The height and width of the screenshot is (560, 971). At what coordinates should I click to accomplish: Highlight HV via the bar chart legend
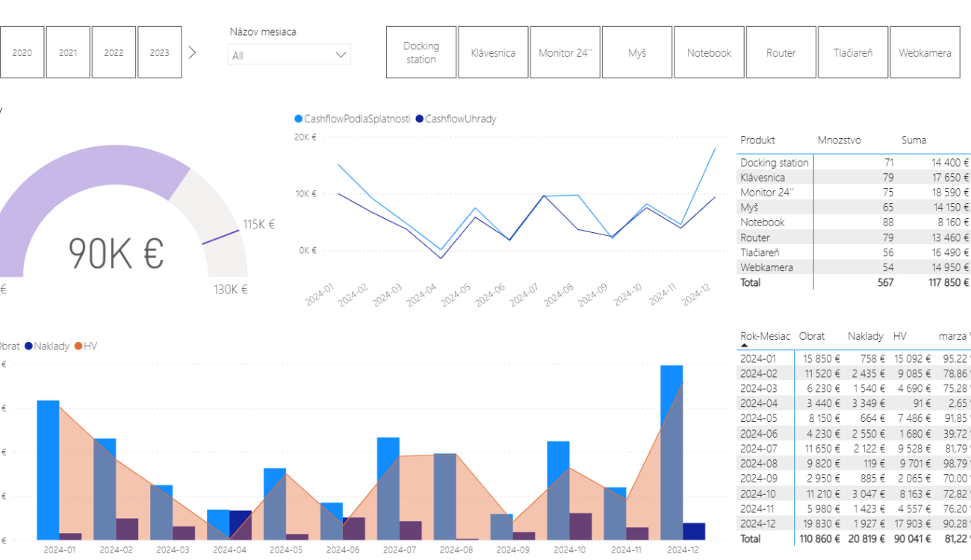pyautogui.click(x=86, y=346)
